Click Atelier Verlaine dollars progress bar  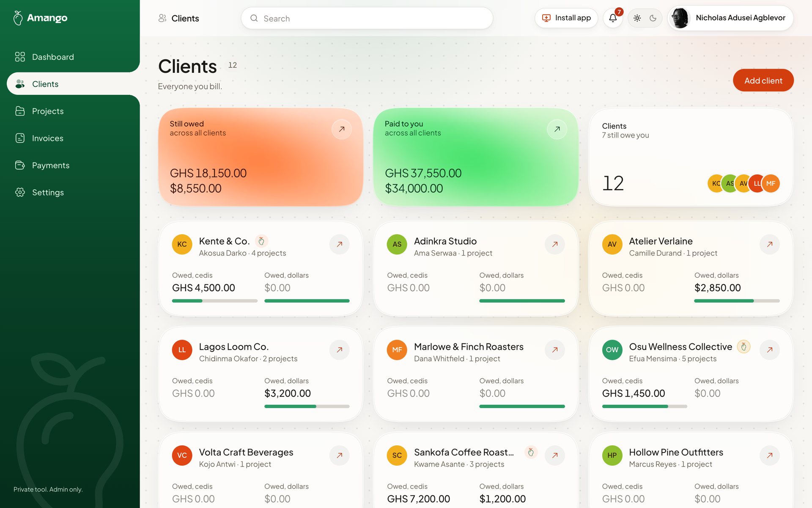pos(737,301)
